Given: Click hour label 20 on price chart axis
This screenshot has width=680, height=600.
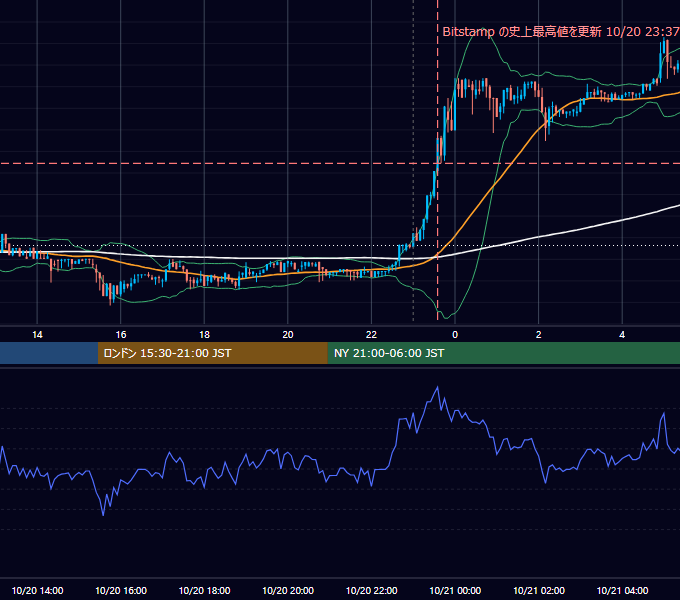Looking at the screenshot, I should (x=288, y=335).
